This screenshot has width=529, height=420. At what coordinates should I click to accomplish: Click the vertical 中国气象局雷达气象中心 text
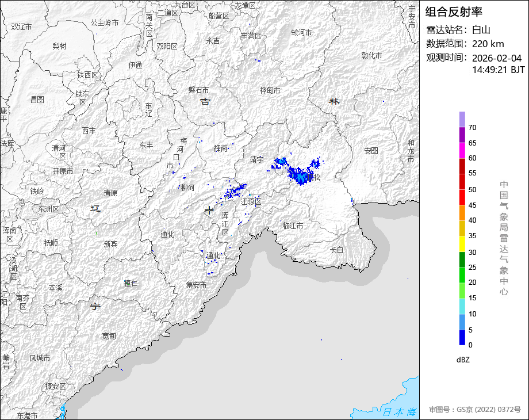[x=504, y=238]
